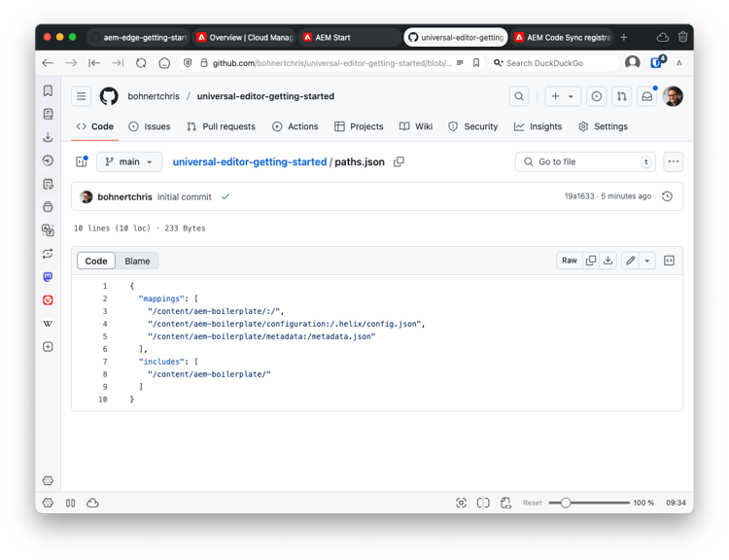Open the Security tab
This screenshot has height=560, width=729.
473,126
